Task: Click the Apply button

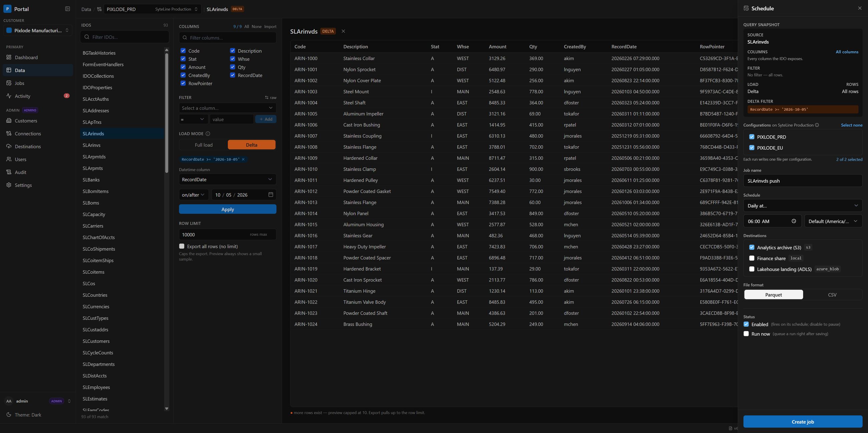Action: (x=227, y=209)
